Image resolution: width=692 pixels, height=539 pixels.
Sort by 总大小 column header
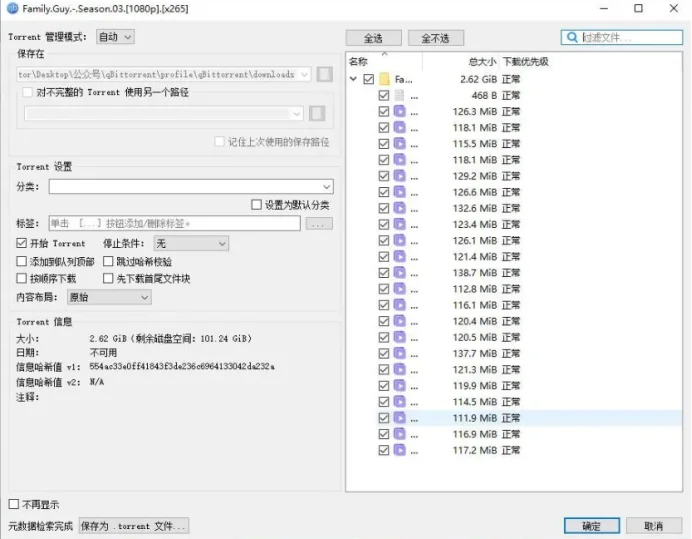(482, 62)
